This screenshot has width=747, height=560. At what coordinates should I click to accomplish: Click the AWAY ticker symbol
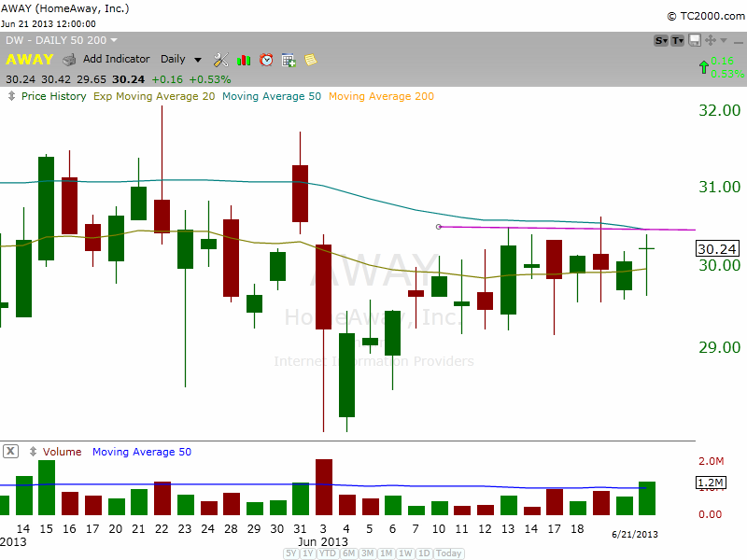tap(30, 60)
